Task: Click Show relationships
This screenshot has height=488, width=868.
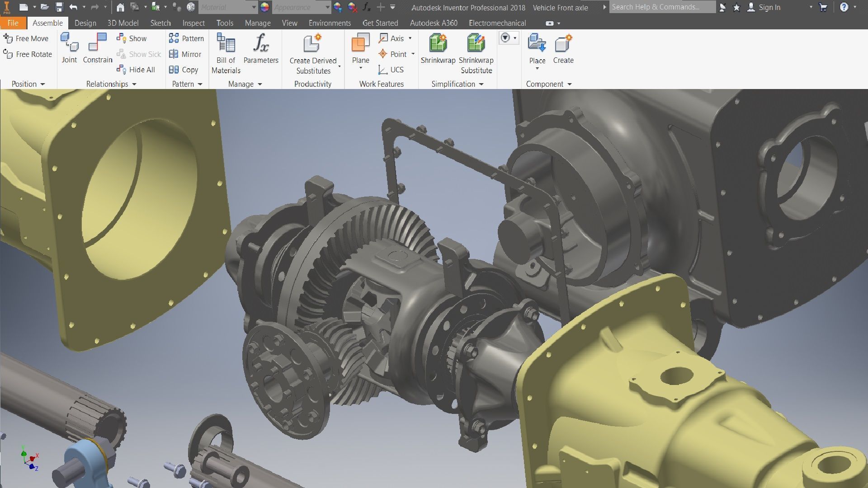Action: click(132, 38)
